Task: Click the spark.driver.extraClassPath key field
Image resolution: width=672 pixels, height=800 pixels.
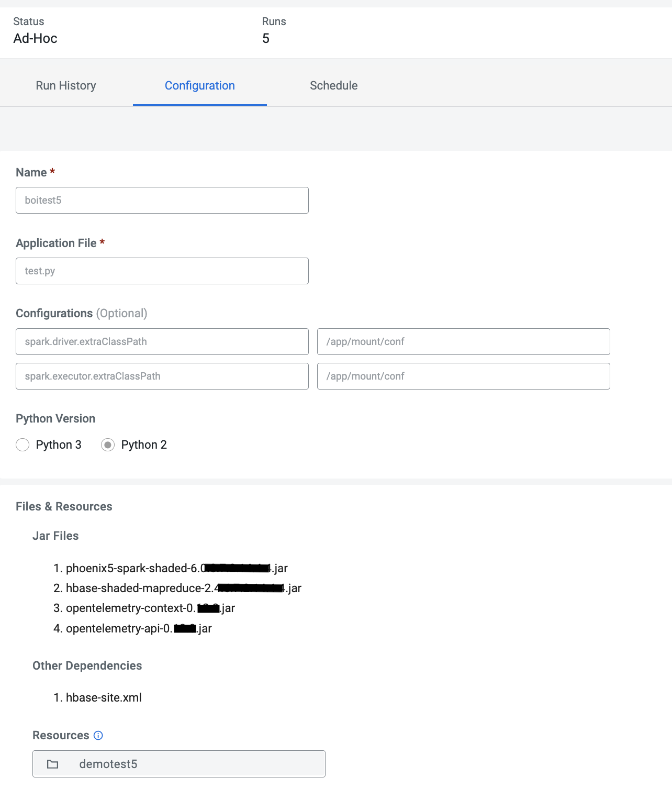Action: pos(162,341)
